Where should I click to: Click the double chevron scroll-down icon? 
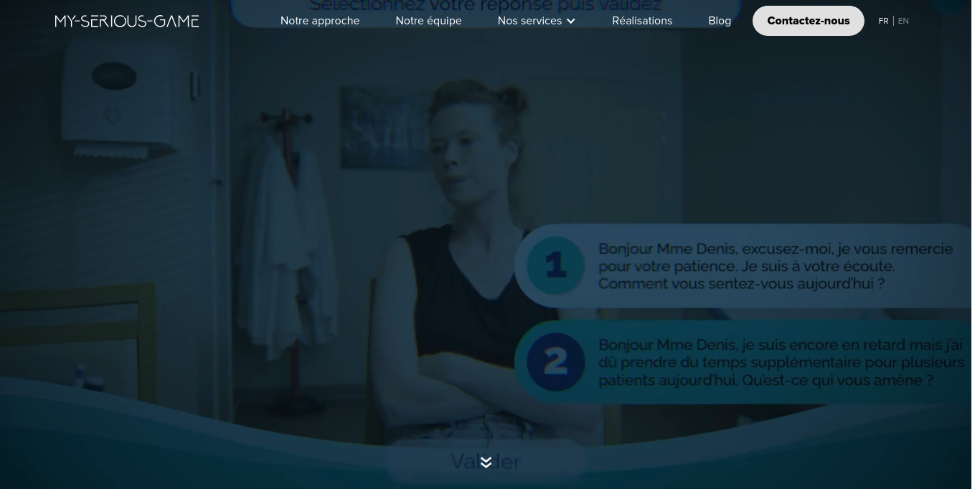click(x=486, y=462)
